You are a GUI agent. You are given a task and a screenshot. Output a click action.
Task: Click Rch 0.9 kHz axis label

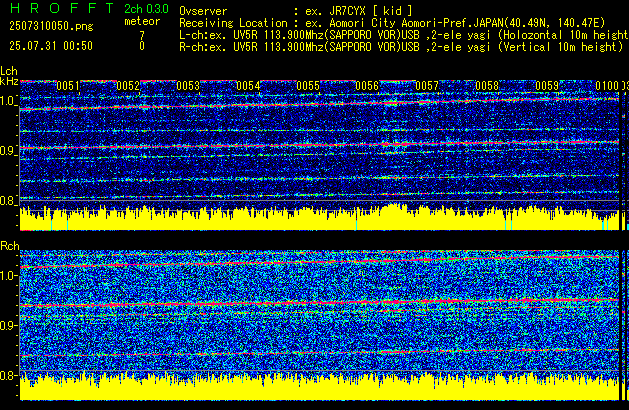pyautogui.click(x=8, y=325)
